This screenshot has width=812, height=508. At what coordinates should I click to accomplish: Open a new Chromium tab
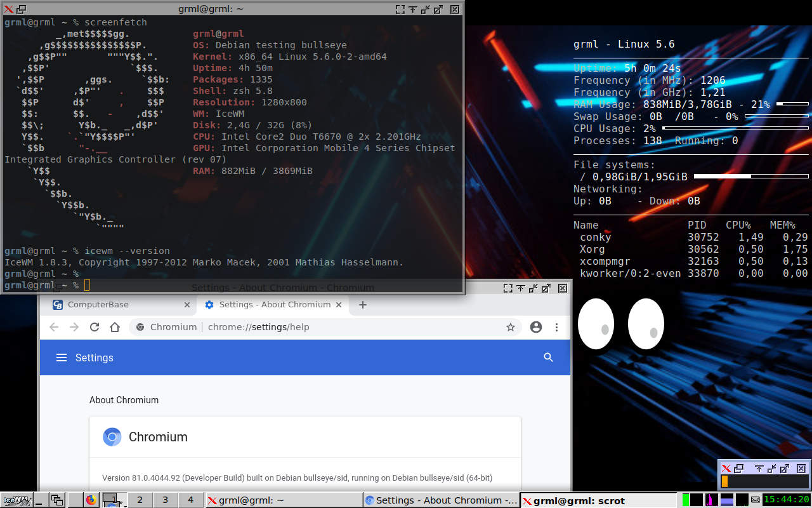coord(363,305)
